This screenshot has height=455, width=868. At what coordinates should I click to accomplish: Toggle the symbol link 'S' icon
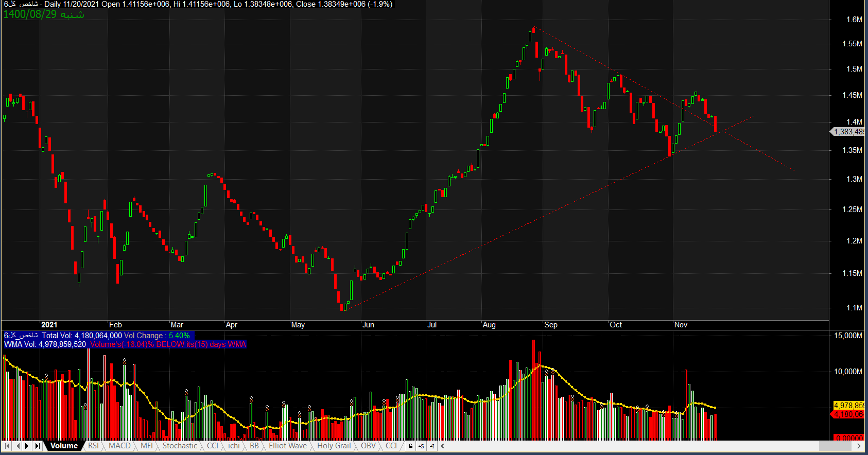pos(421,446)
